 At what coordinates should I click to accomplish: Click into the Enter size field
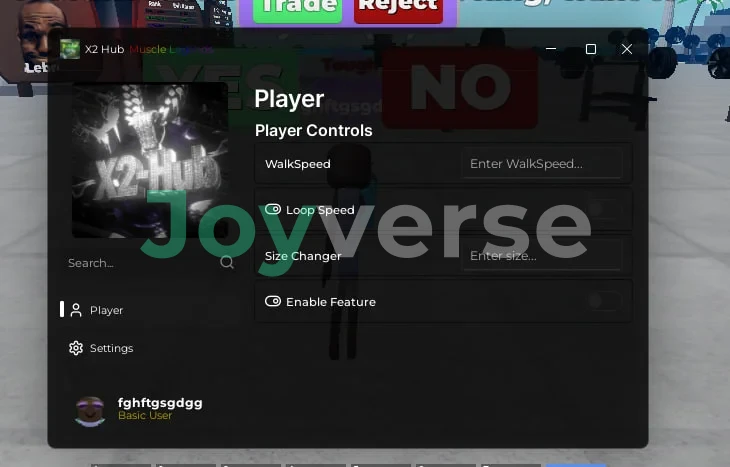[x=541, y=256]
